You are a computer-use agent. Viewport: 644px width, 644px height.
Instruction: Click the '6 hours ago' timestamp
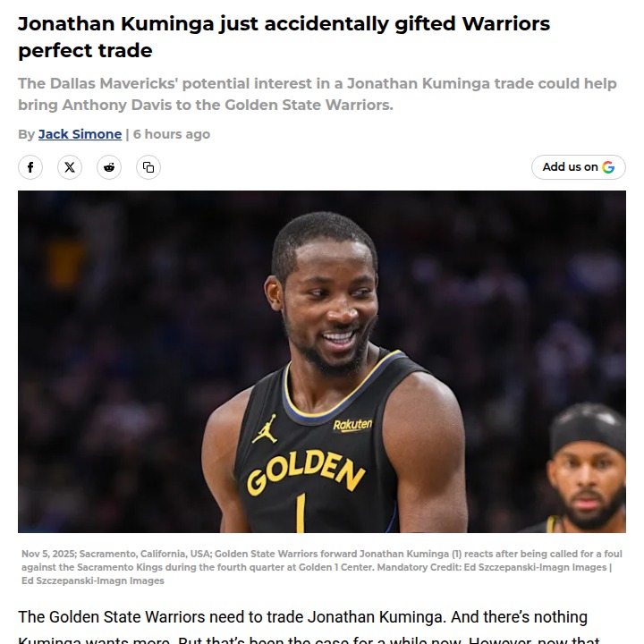coord(172,134)
